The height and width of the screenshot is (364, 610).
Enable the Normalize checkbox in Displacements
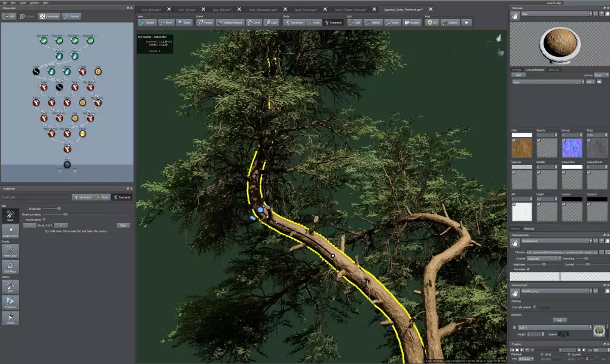(x=527, y=270)
